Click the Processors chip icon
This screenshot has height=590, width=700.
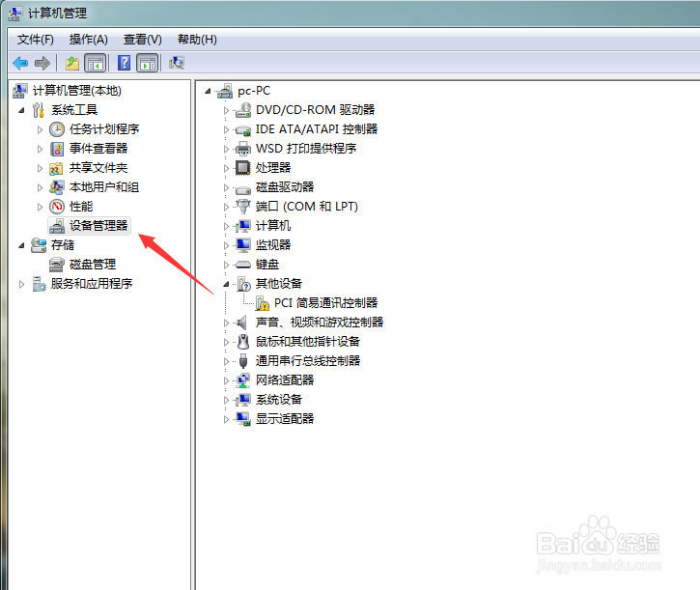click(x=243, y=168)
